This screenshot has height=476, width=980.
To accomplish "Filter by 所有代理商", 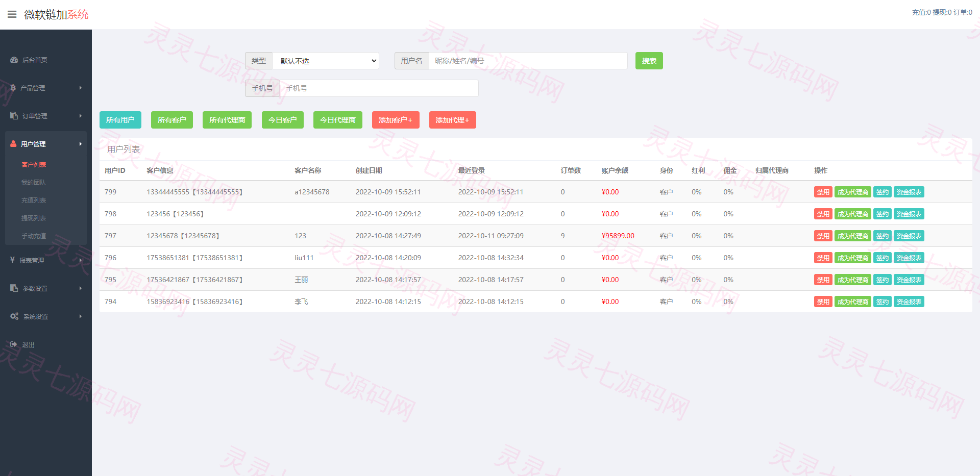I will [227, 120].
